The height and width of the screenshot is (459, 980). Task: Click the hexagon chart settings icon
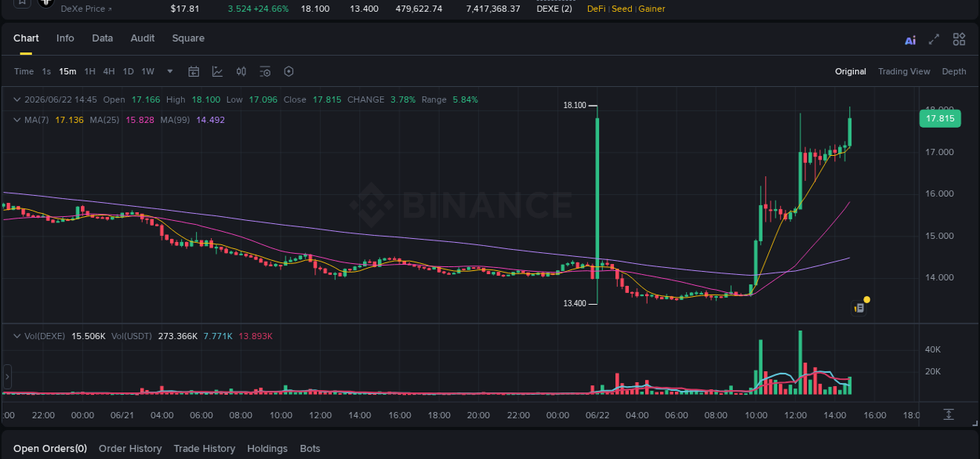tap(289, 71)
